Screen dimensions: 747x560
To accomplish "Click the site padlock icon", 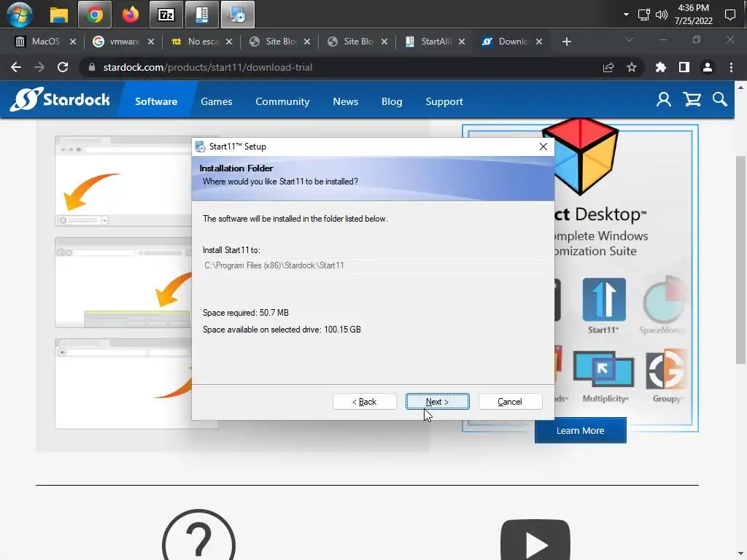I will point(92,67).
